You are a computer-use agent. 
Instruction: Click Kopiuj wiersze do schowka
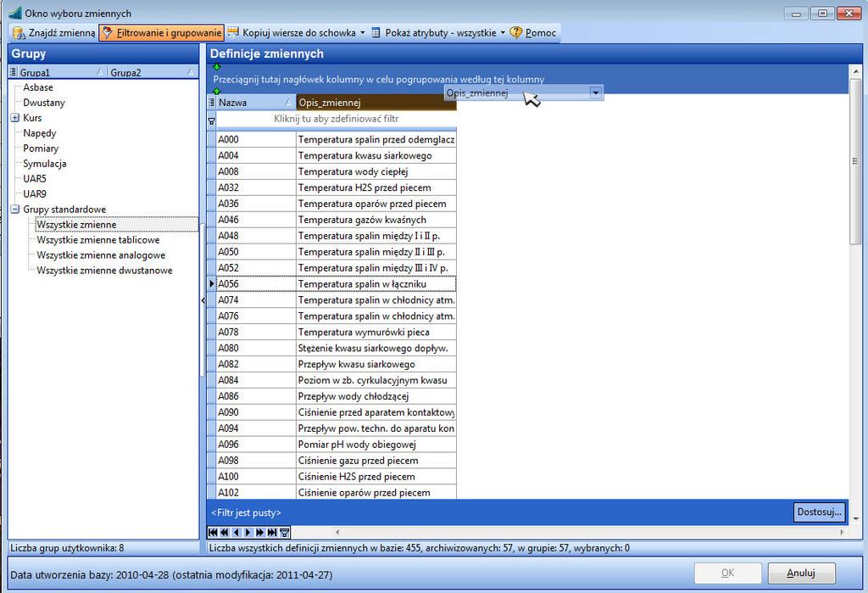292,33
